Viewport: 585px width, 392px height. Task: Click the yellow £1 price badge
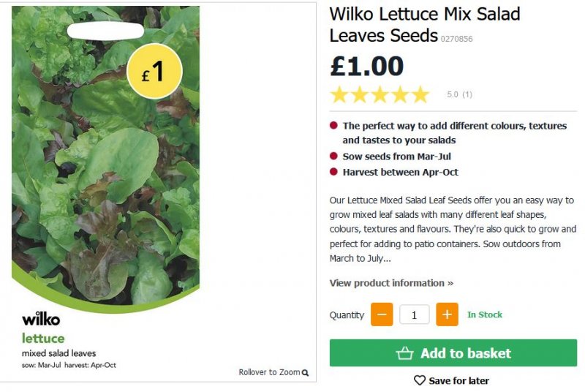point(154,71)
